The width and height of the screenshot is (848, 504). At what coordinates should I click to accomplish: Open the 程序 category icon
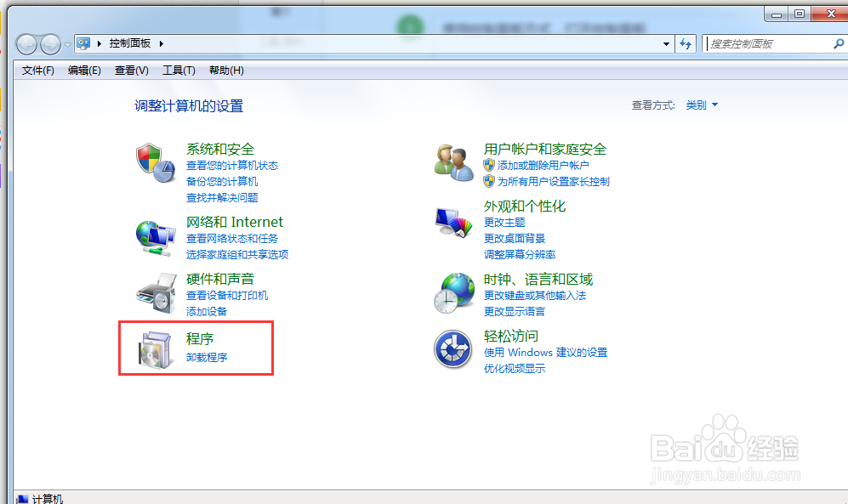click(155, 348)
